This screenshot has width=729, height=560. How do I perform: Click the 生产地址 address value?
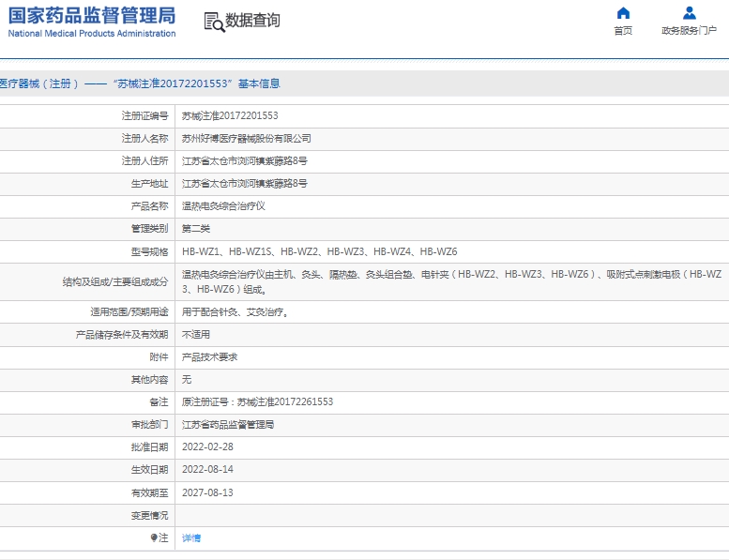(x=245, y=184)
